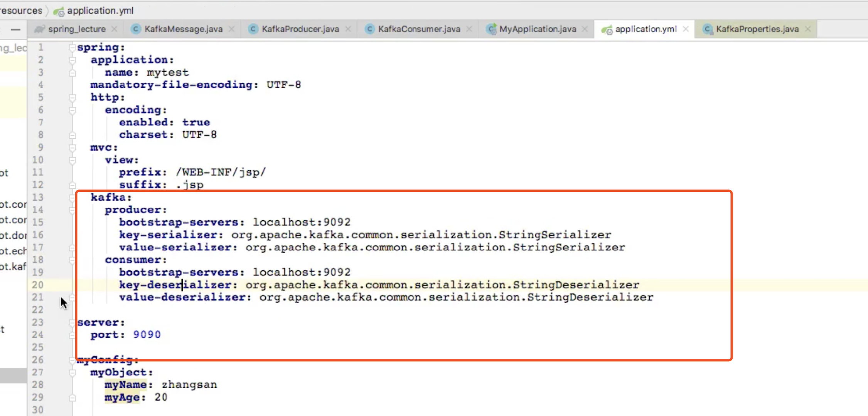Hide the project tool window with minus icon

coord(15,30)
